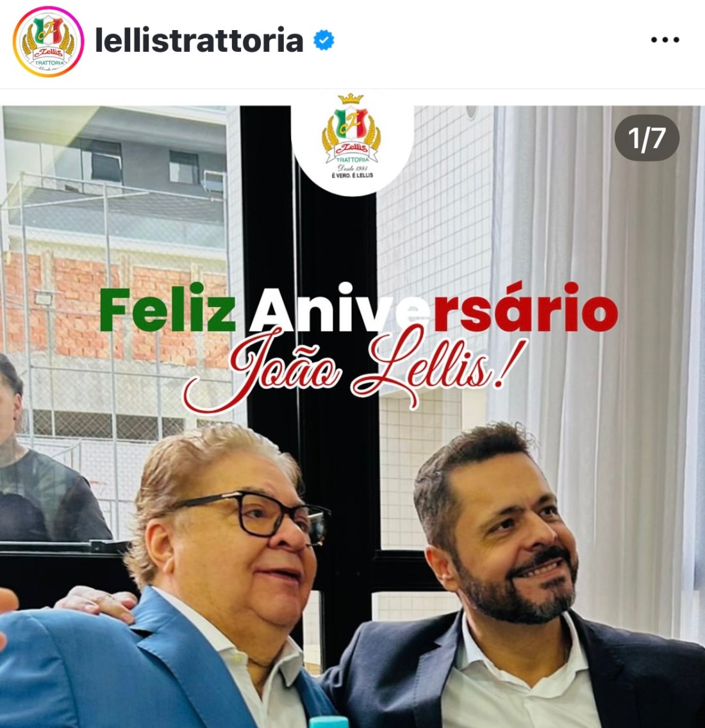Open the lellistrattoria username link
The image size is (705, 728).
[x=199, y=40]
